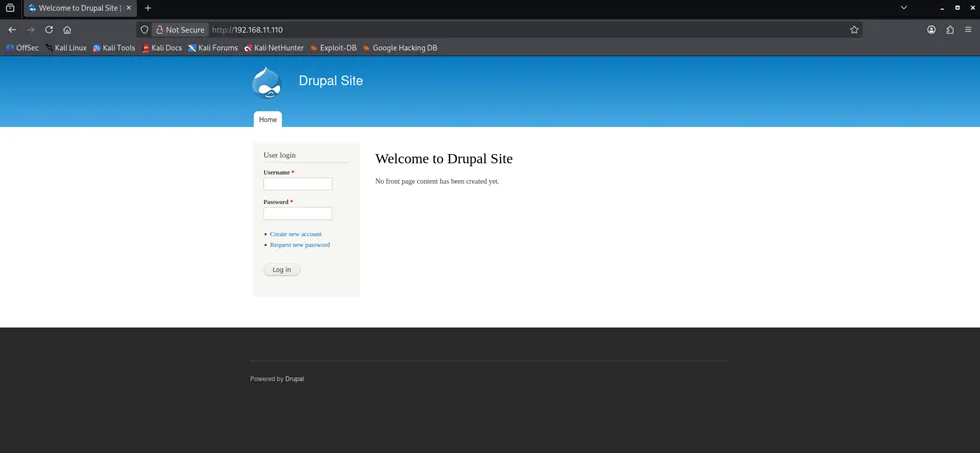Open the Firefox View icon
This screenshot has width=980, height=453.
point(10,8)
